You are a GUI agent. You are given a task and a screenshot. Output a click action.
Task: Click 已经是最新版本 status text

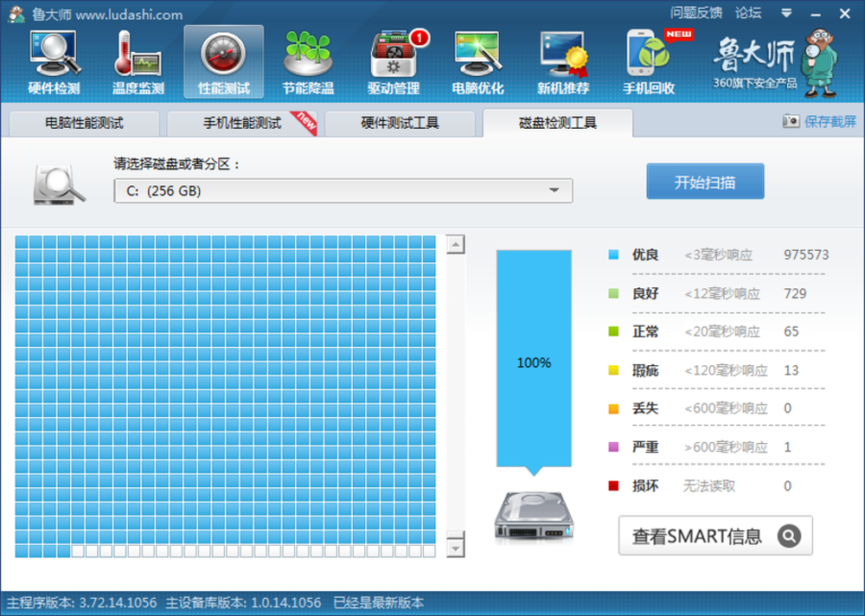pyautogui.click(x=379, y=603)
